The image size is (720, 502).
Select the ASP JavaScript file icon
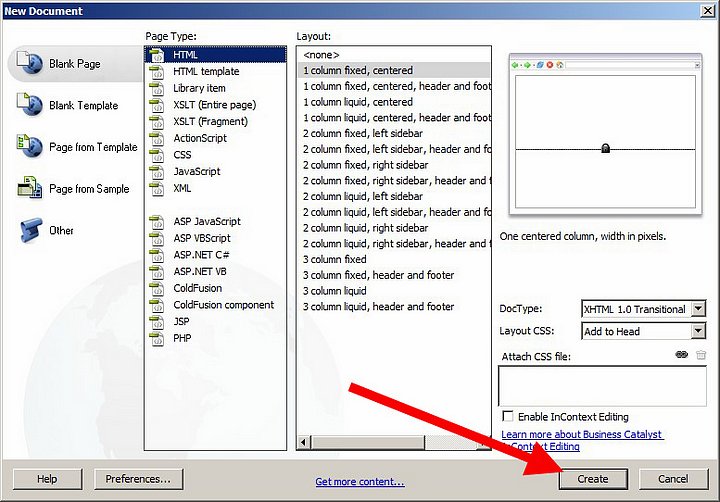(x=157, y=222)
